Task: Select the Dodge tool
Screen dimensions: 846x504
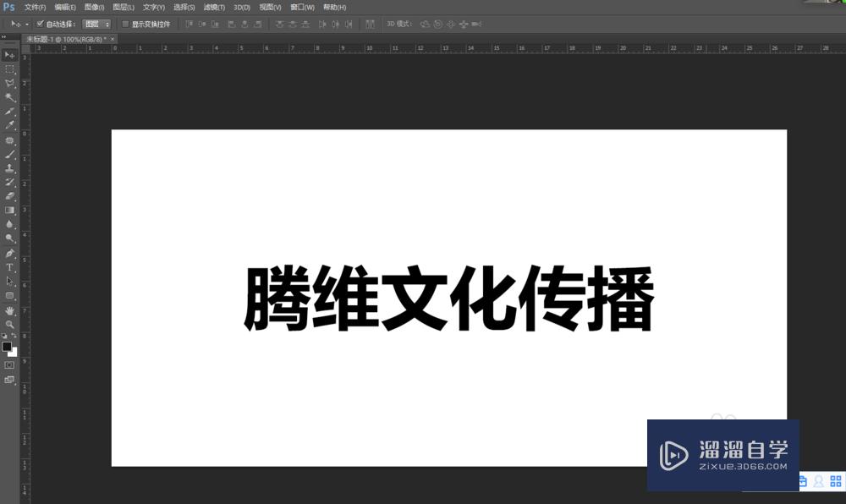Action: click(9, 238)
